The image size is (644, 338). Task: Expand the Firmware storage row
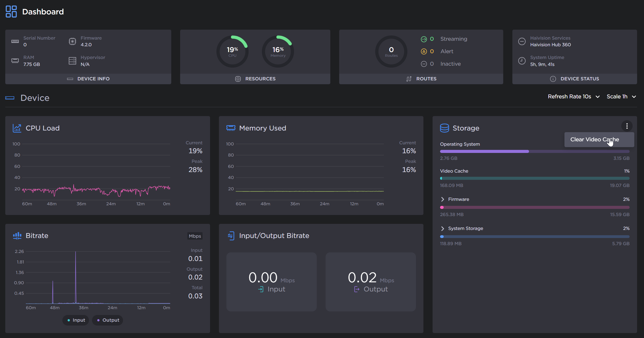point(443,199)
